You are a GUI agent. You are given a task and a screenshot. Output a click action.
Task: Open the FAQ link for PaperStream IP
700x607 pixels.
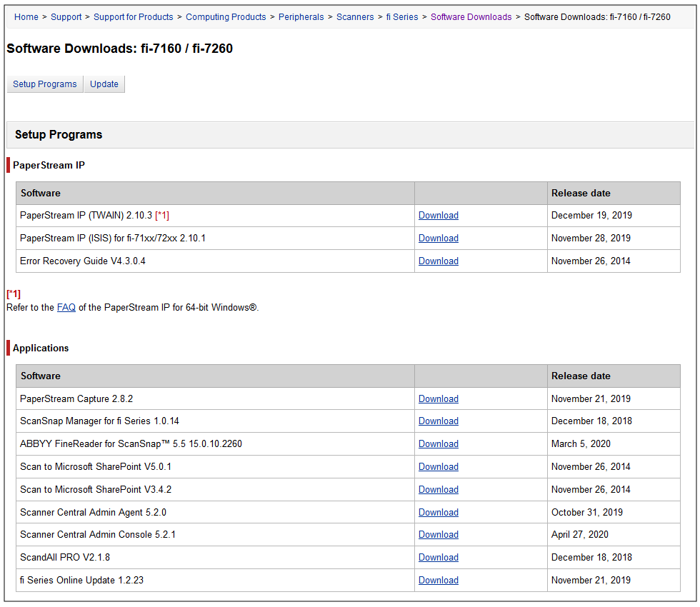click(66, 308)
